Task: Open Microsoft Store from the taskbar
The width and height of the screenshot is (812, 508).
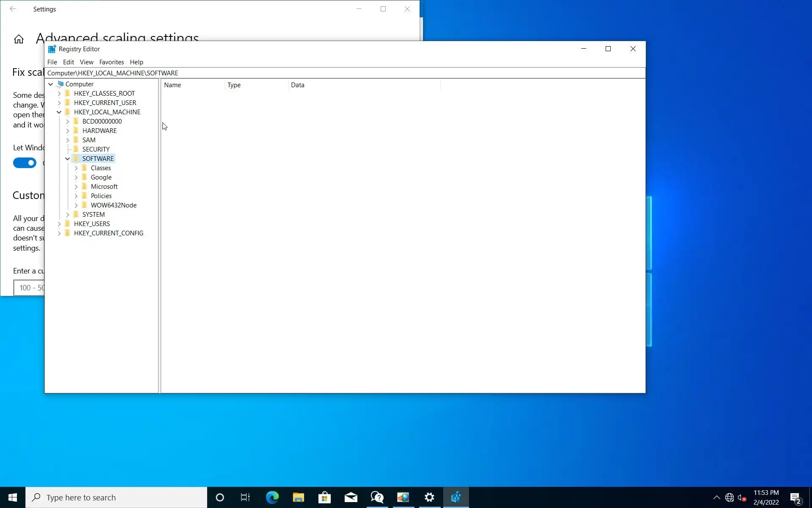Action: click(324, 497)
